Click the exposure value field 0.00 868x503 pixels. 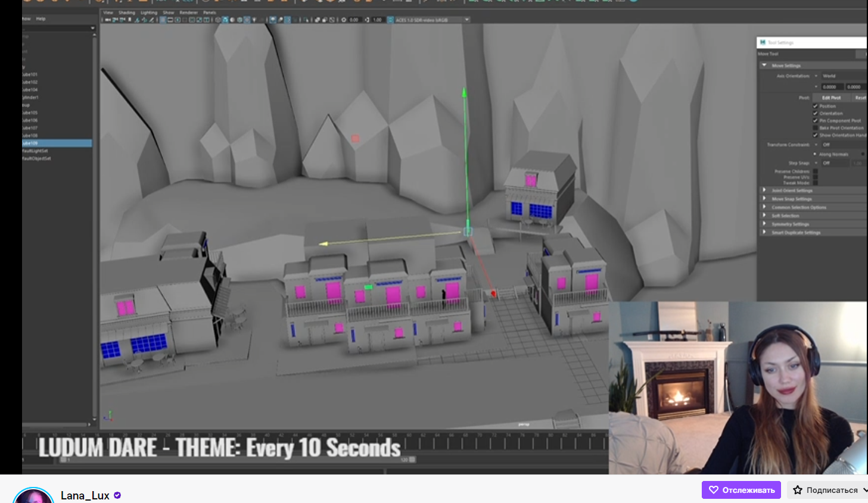click(354, 20)
